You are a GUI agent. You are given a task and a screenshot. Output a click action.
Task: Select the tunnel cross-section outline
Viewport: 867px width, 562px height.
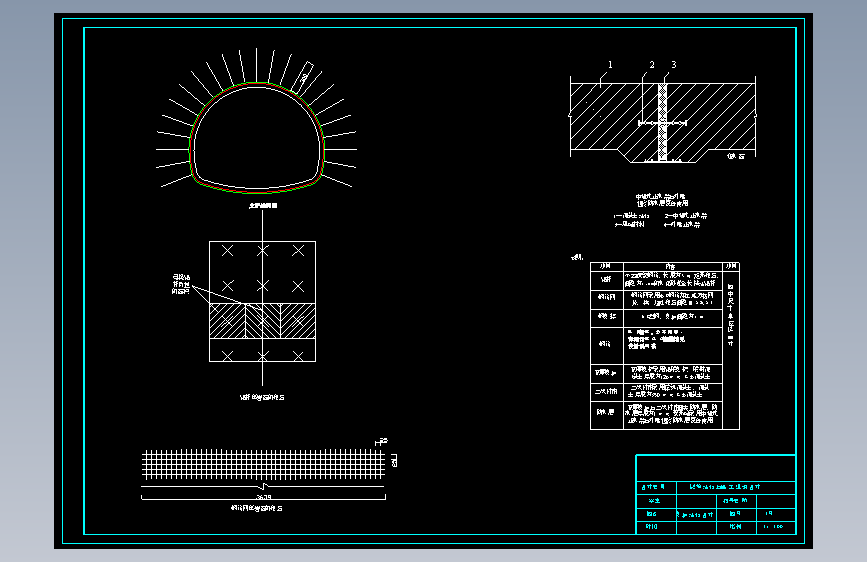pos(257,138)
